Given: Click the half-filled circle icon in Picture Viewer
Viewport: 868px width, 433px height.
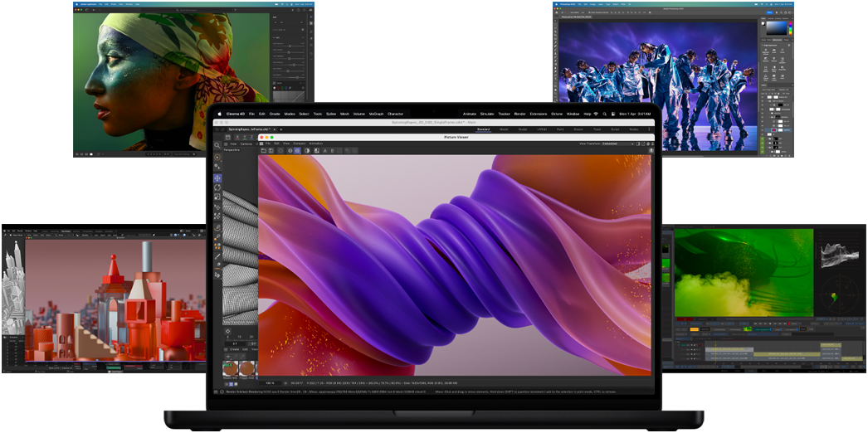Looking at the screenshot, I should pos(307,150).
